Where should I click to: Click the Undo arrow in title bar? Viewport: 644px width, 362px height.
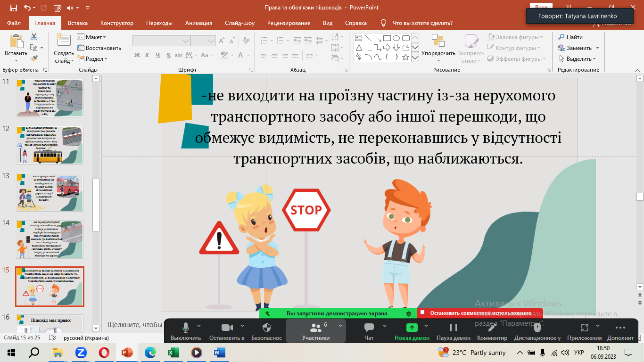27,8
